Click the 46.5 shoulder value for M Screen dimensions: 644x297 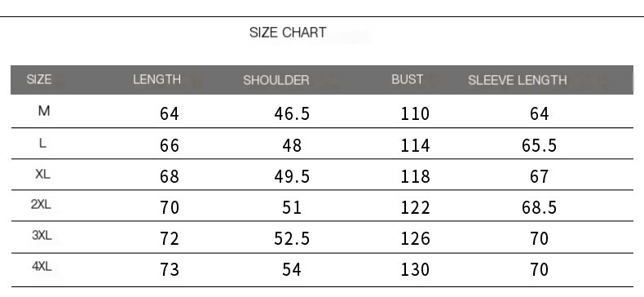(292, 113)
